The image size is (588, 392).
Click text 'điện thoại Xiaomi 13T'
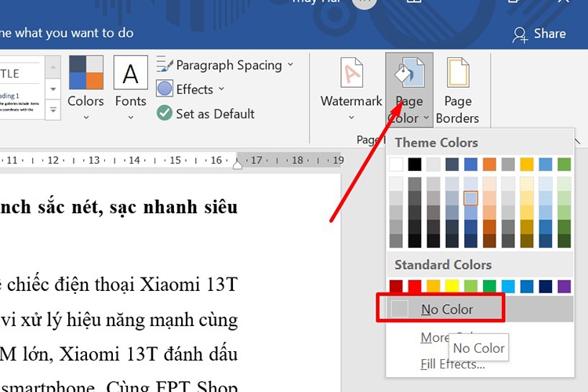[147, 285]
